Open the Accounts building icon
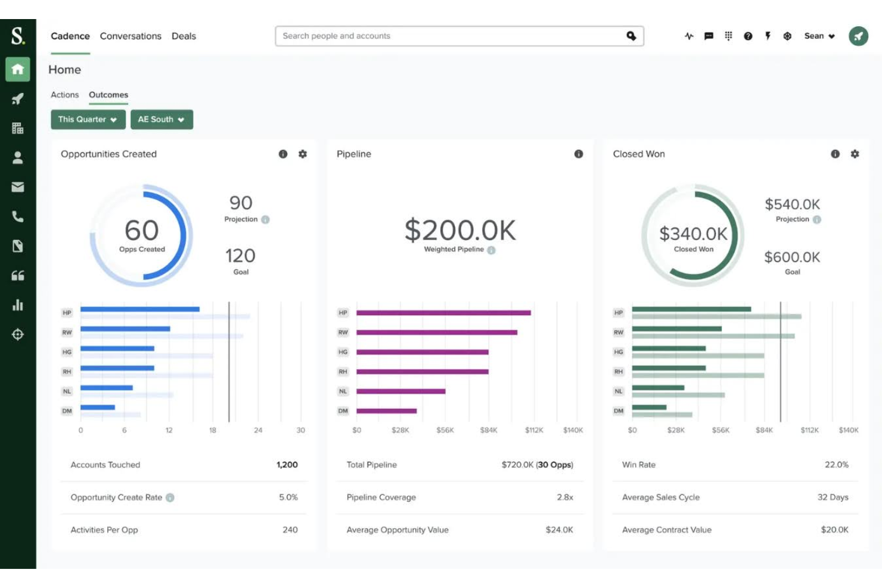This screenshot has height=588, width=882. click(17, 129)
